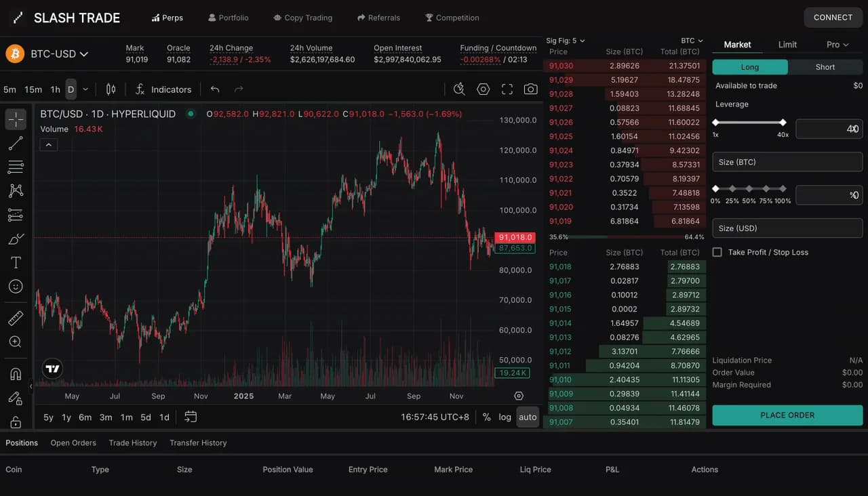Toggle lock all drawing tools

(16, 421)
